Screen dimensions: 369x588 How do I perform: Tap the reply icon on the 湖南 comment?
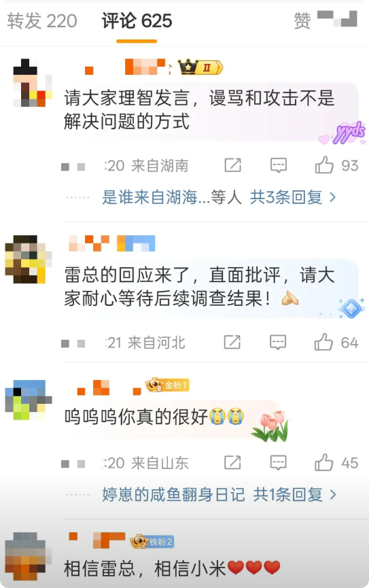tap(278, 165)
